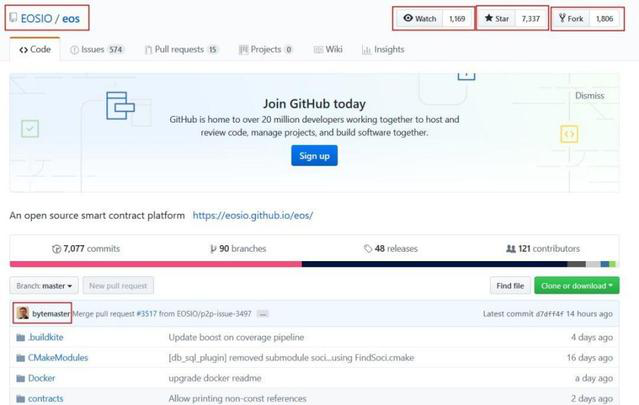Click the contracts folder icon

[20, 399]
